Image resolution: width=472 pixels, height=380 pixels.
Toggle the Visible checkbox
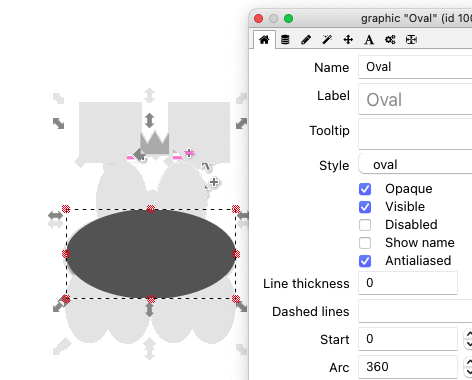coord(365,207)
